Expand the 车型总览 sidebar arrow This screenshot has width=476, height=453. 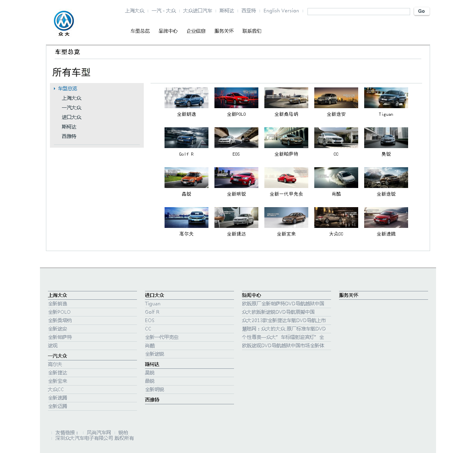pos(55,89)
